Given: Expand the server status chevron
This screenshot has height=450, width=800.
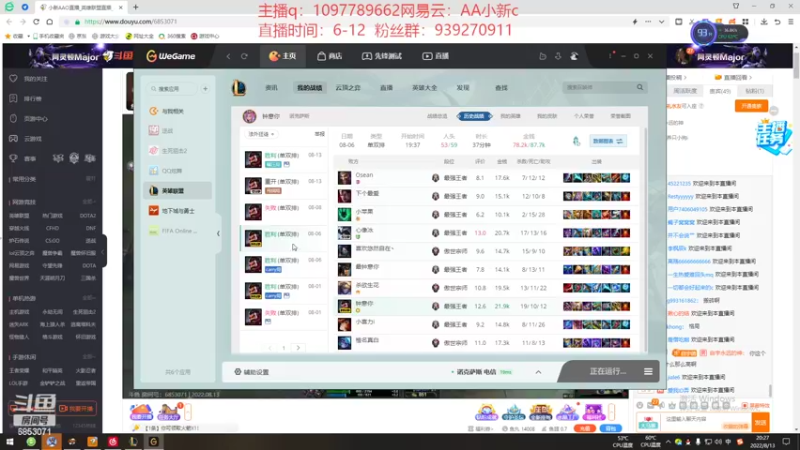Looking at the screenshot, I should point(538,372).
